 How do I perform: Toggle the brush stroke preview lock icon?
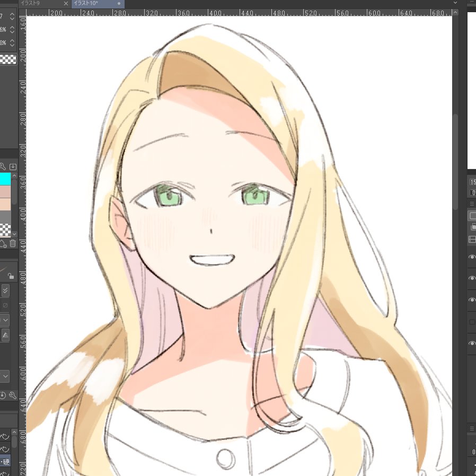pyautogui.click(x=11, y=276)
